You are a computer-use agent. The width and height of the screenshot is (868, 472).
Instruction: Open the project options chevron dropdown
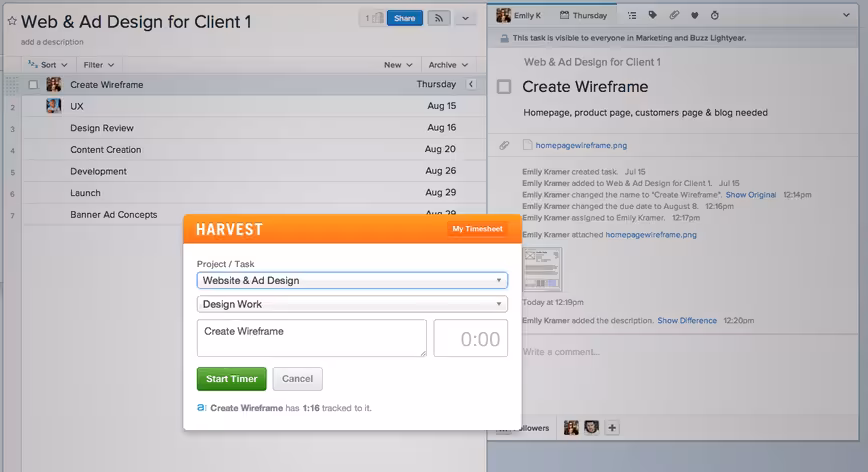coord(465,18)
